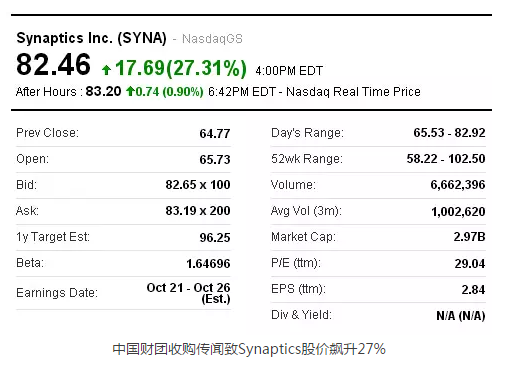531x365 pixels.
Task: Click the Volume value 6,662,396
Action: [458, 185]
